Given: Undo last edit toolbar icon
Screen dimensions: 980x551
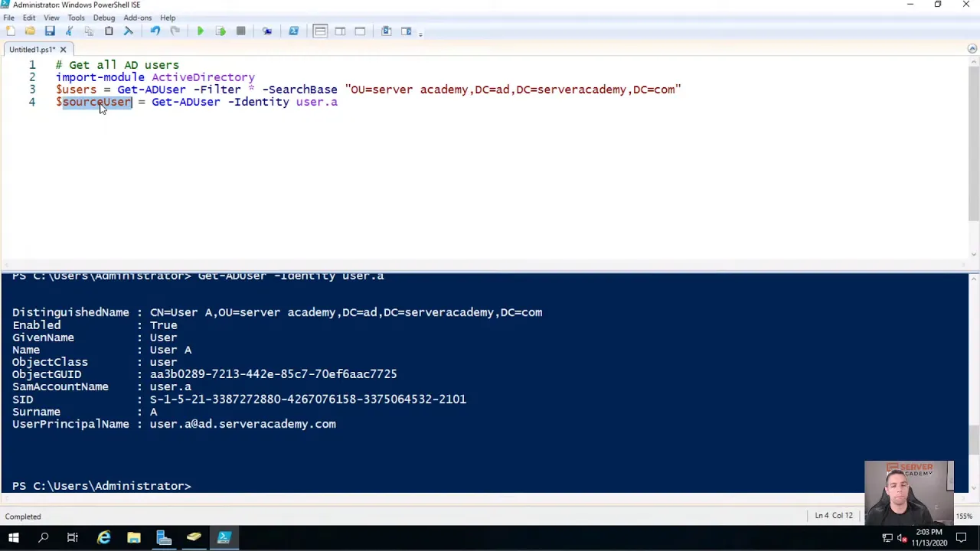Looking at the screenshot, I should point(155,31).
